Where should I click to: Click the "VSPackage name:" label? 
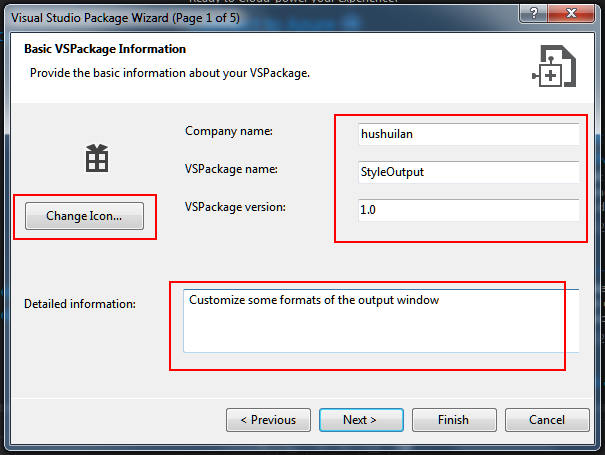(x=231, y=169)
